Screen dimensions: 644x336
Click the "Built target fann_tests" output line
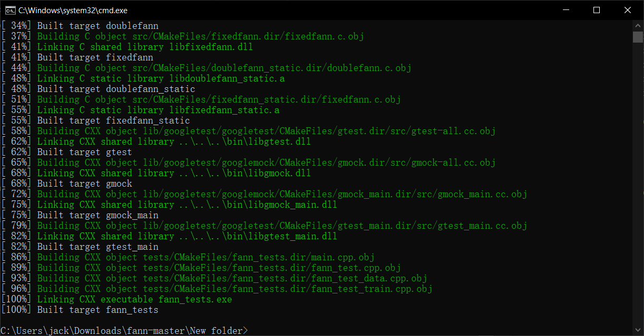point(97,310)
